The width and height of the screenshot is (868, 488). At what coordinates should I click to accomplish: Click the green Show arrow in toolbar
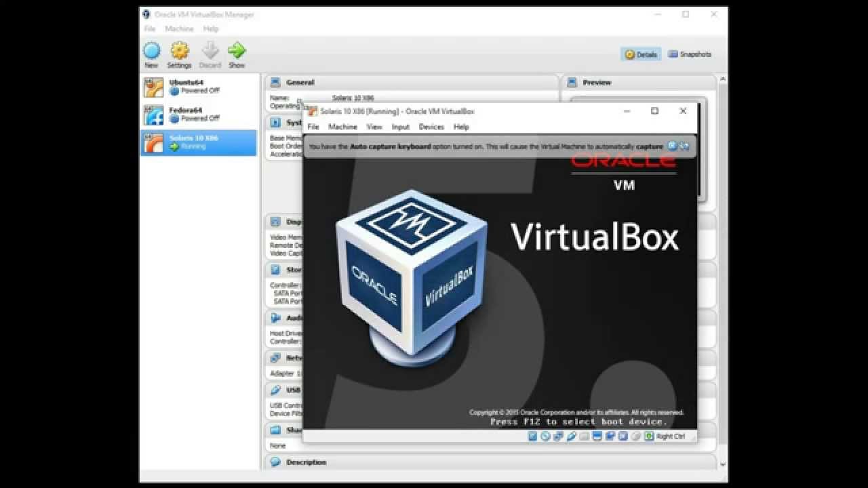pos(236,50)
